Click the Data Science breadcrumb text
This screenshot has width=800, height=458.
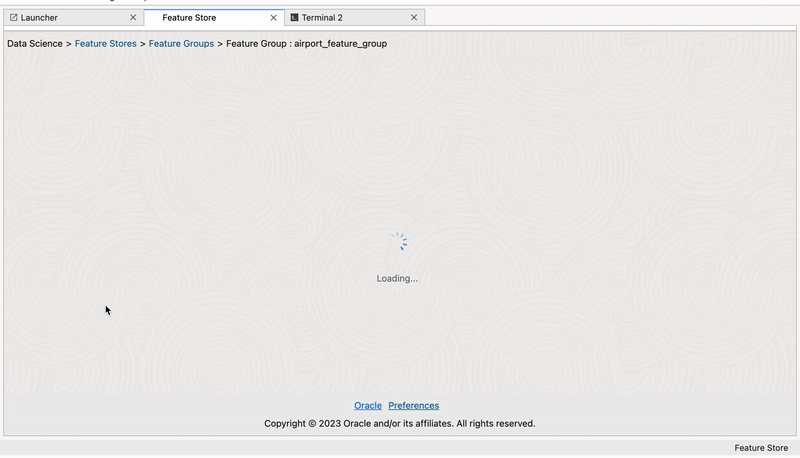35,44
